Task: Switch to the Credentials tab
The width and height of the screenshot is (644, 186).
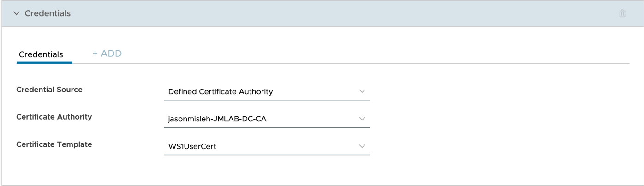Action: [x=41, y=54]
